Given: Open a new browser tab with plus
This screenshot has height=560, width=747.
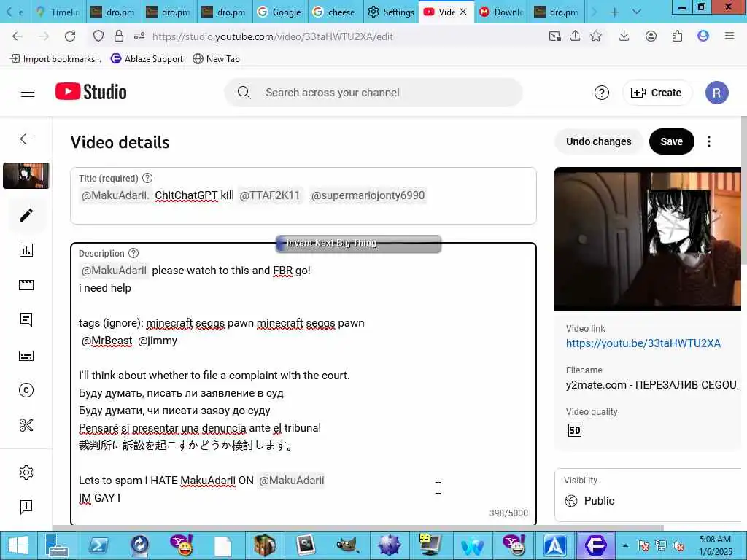Looking at the screenshot, I should point(614,12).
